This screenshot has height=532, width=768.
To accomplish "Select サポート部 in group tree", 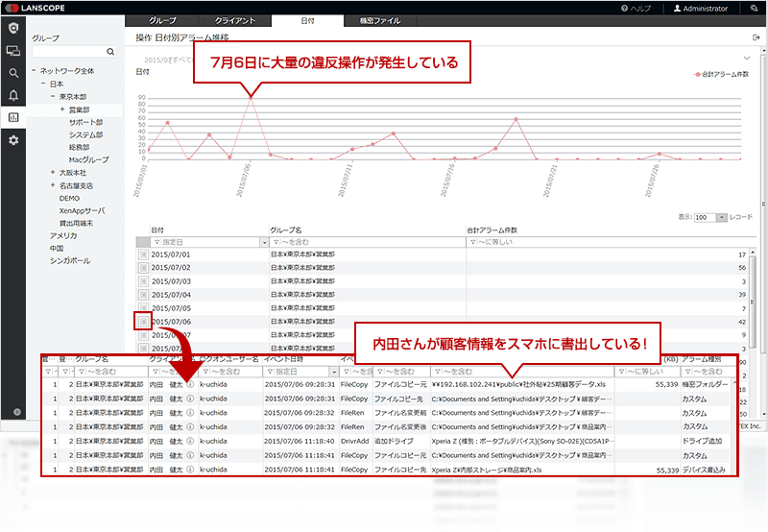I will 85,122.
